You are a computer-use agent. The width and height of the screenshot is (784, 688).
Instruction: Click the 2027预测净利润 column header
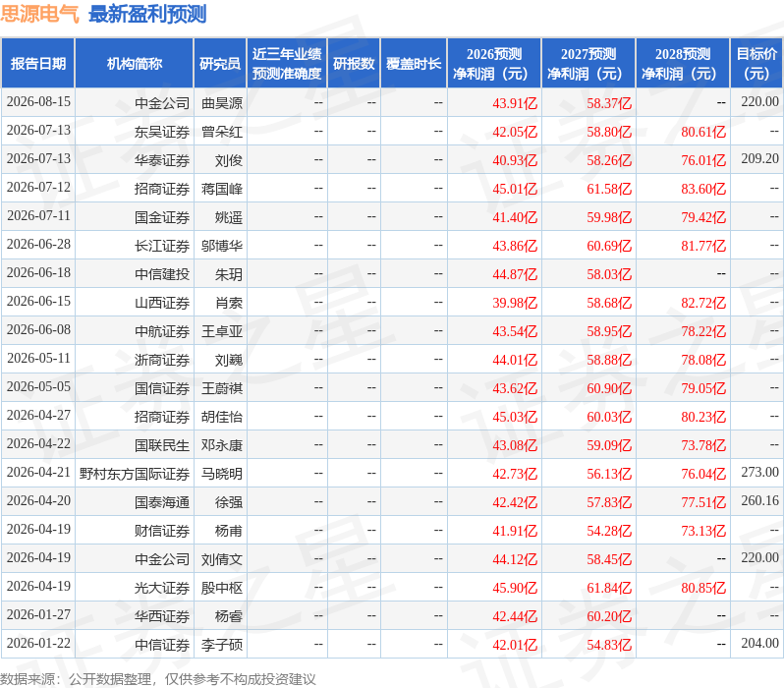pyautogui.click(x=588, y=64)
